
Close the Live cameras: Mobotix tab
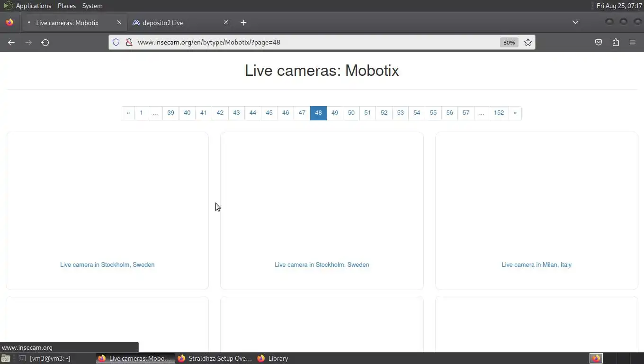point(119,22)
